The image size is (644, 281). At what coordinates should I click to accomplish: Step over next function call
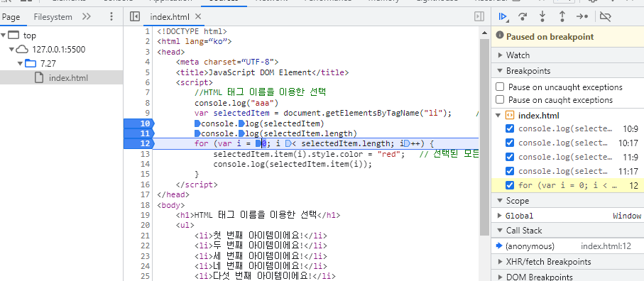(x=523, y=16)
